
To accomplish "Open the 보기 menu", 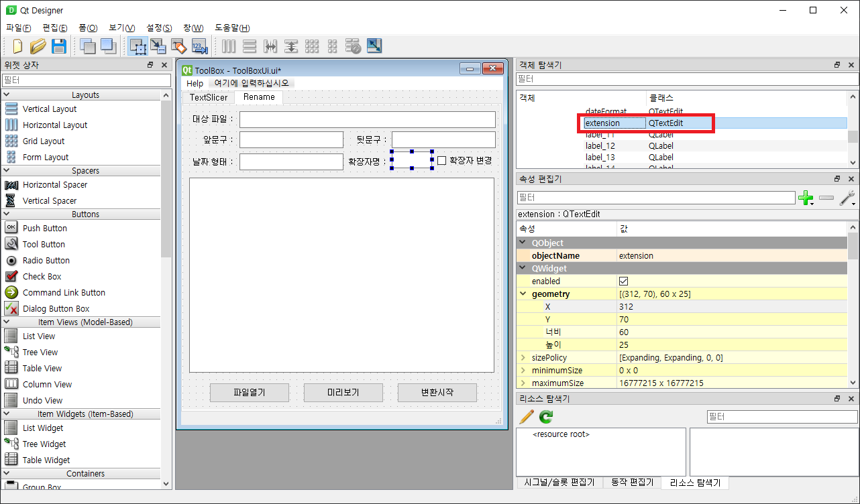I will (123, 27).
